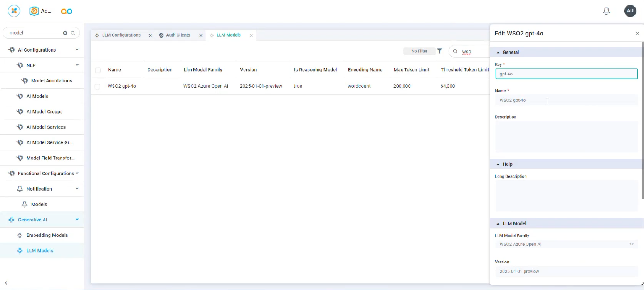The width and height of the screenshot is (644, 290).
Task: Clear the sidebar search text
Action: point(65,33)
